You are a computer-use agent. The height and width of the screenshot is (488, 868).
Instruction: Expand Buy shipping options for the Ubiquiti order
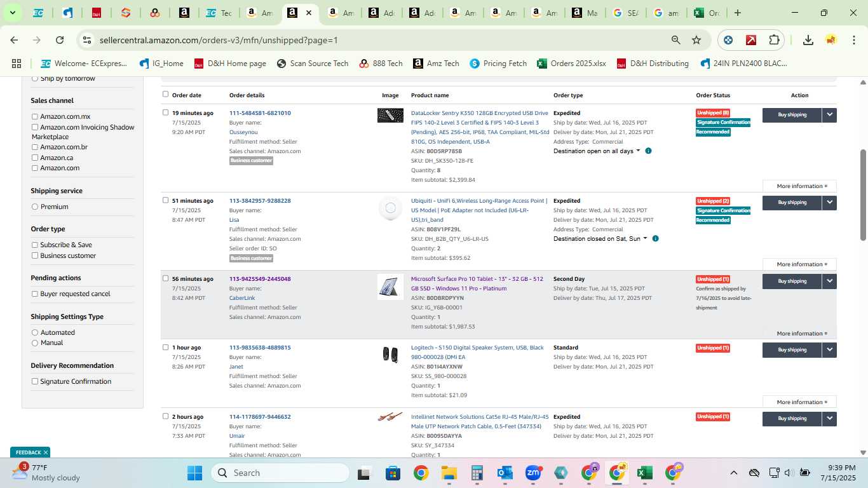coord(829,203)
